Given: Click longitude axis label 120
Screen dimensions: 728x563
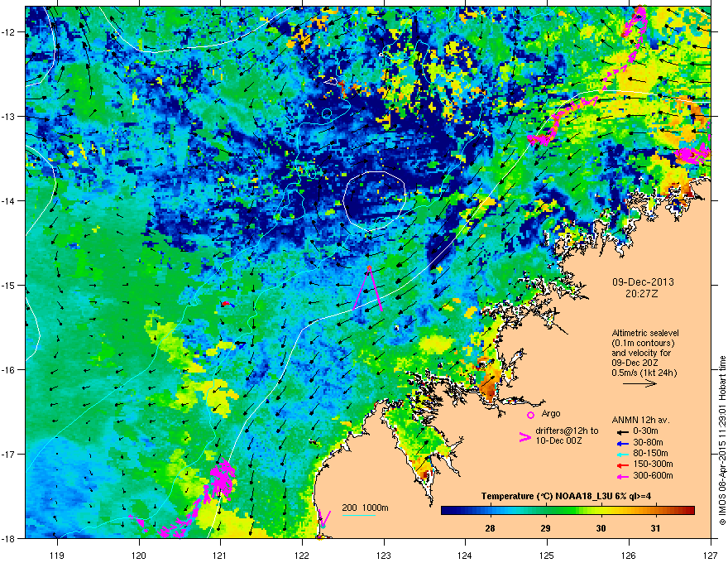Looking at the screenshot, I should 139,555.
